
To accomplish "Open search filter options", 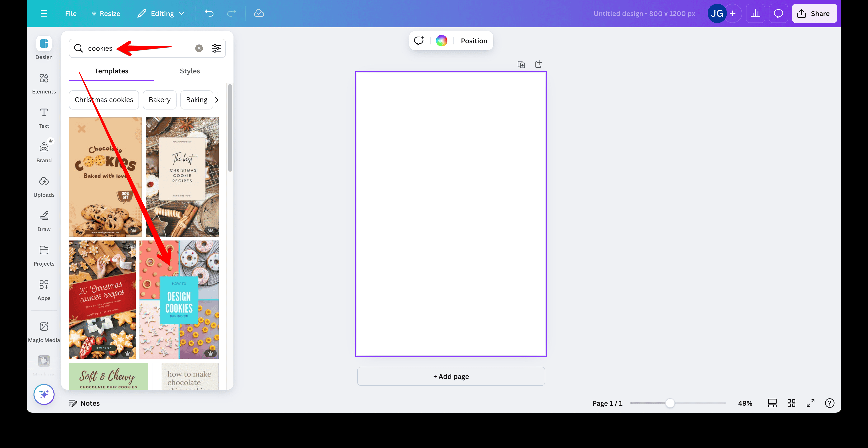I will (216, 48).
